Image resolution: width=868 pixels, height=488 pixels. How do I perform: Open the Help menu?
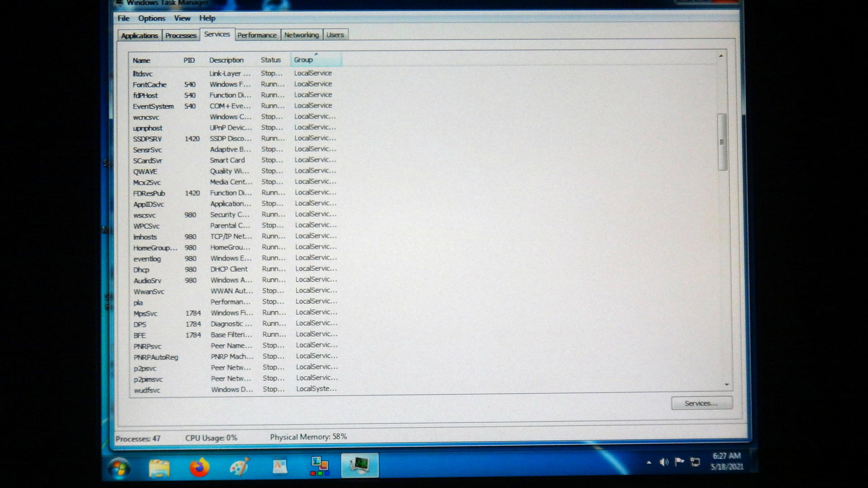click(207, 19)
